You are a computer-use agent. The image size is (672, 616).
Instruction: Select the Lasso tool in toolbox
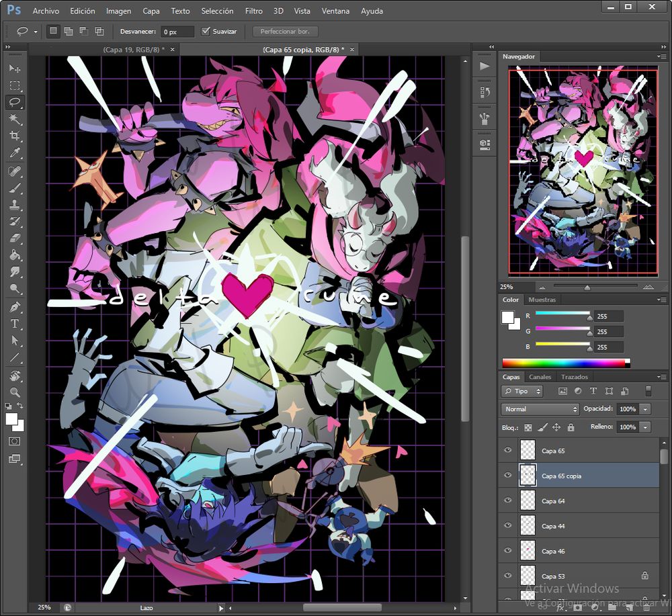[x=15, y=102]
